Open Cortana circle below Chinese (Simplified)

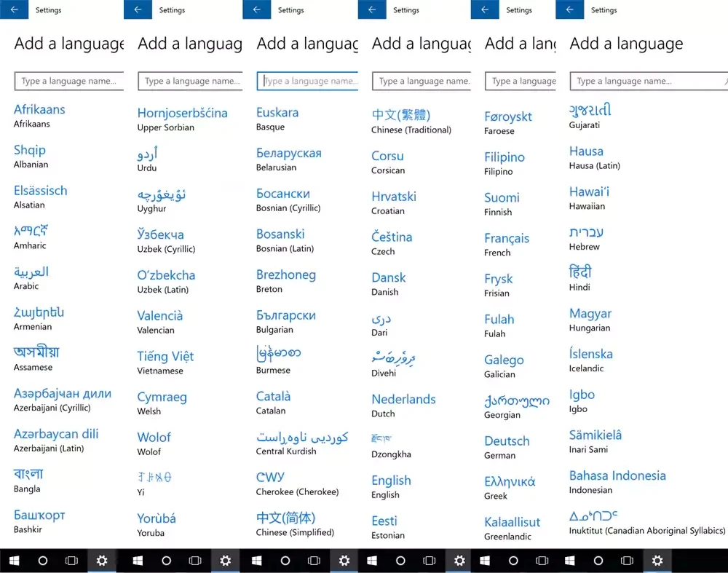point(285,561)
